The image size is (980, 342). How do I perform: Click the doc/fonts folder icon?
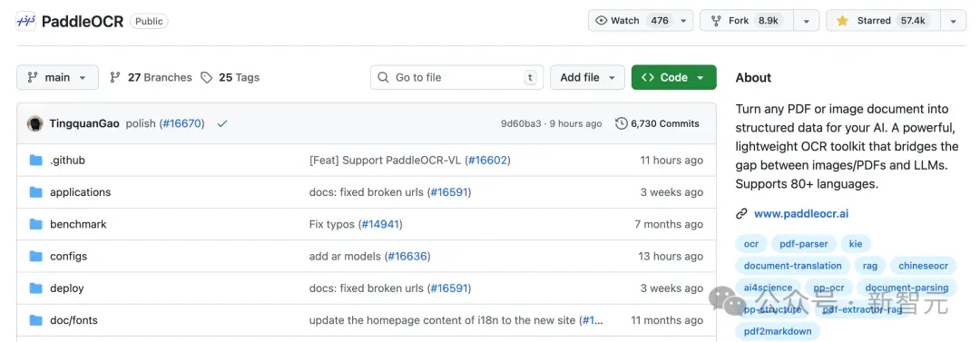click(x=35, y=321)
